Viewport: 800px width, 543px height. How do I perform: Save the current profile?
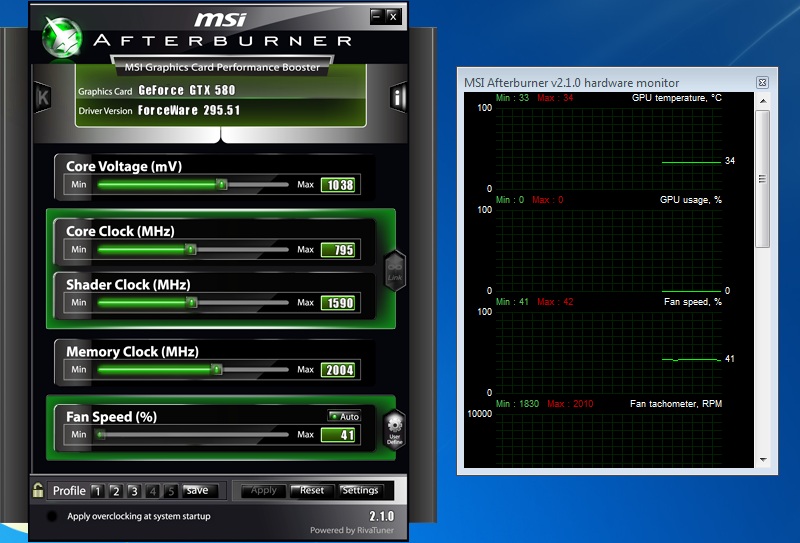[200, 490]
